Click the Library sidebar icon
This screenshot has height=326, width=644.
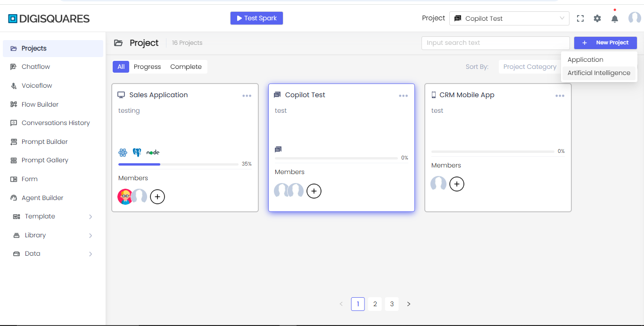click(17, 235)
